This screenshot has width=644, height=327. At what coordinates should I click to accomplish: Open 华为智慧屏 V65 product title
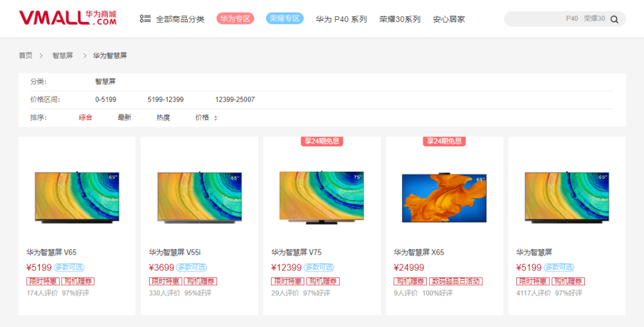click(x=51, y=252)
